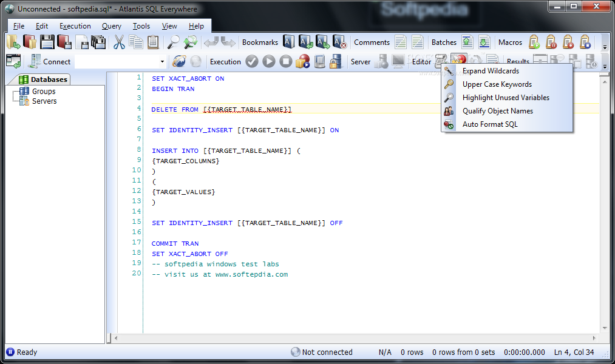Open the View menu
The width and height of the screenshot is (615, 364).
click(x=169, y=26)
